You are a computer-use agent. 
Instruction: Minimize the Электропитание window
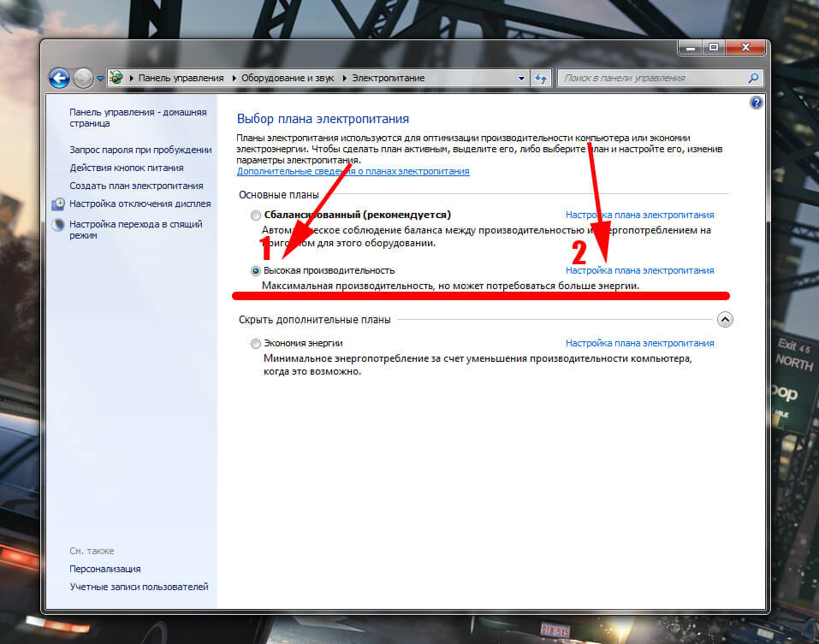(691, 48)
